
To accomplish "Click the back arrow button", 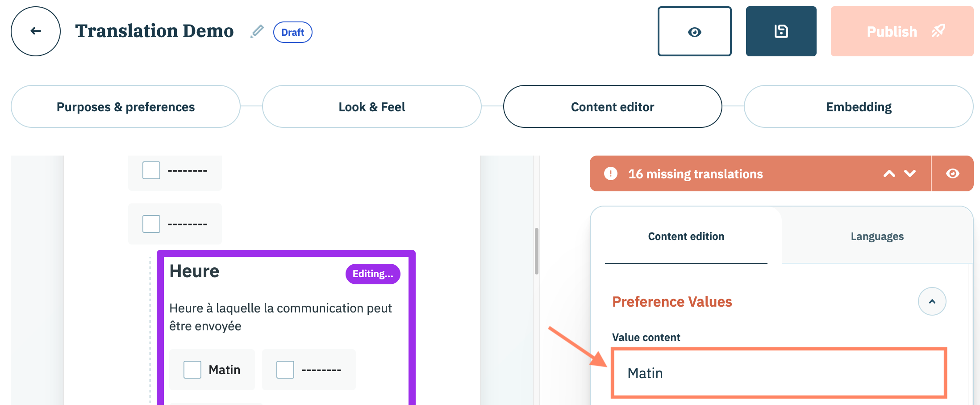I will point(36,31).
